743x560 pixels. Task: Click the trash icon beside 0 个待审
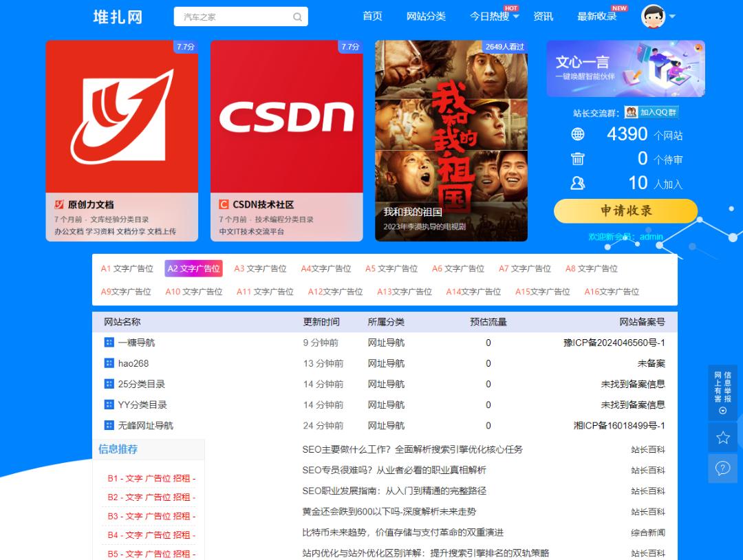pos(578,159)
